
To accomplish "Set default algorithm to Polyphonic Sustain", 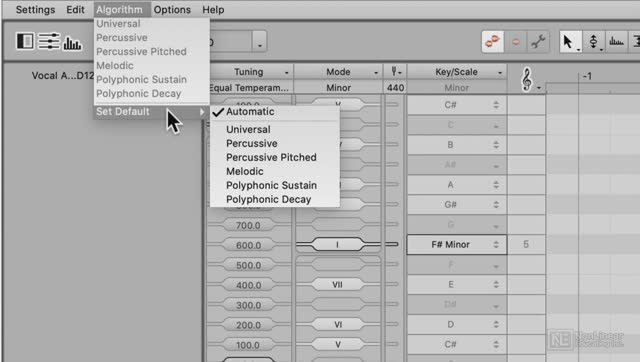I will point(275,185).
